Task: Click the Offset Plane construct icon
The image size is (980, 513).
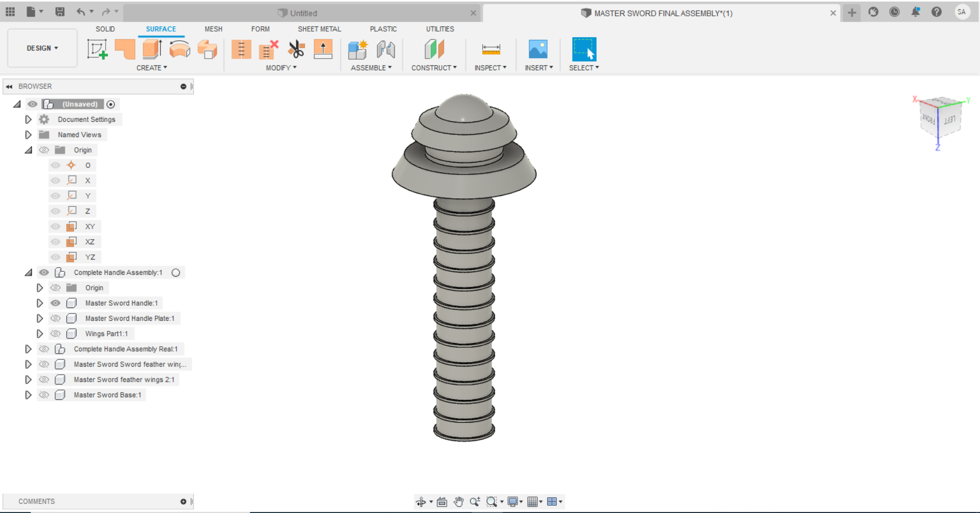Action: click(x=434, y=49)
